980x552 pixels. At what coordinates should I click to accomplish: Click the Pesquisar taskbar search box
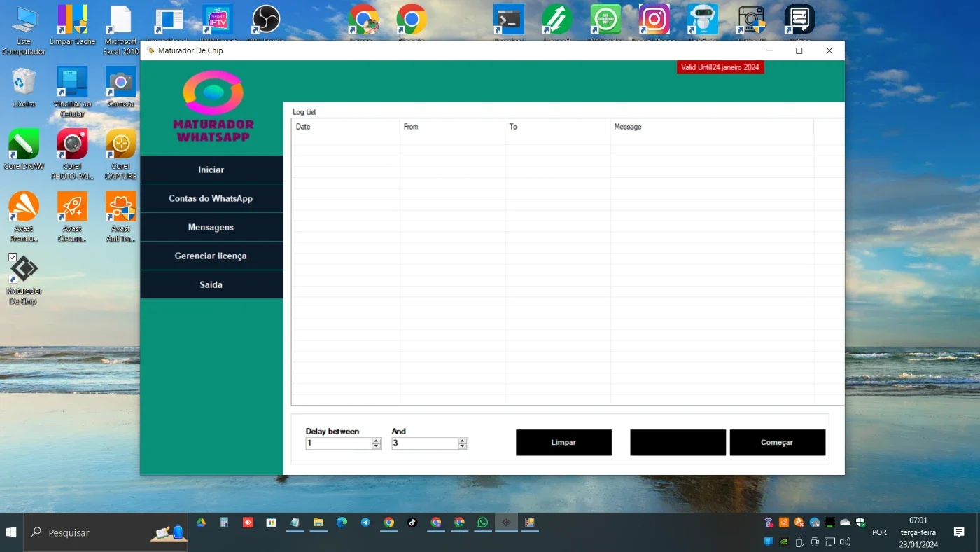[x=106, y=532]
